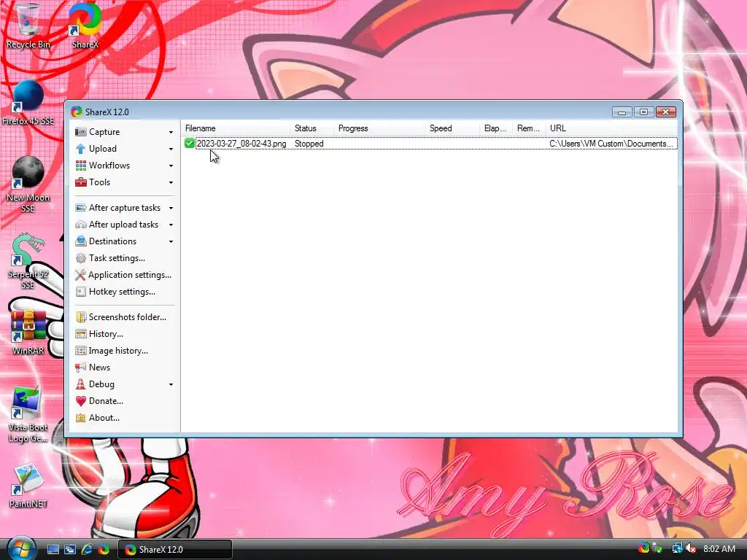
Task: Select filename 2023-03-27_08-02-43.png
Action: (x=241, y=144)
